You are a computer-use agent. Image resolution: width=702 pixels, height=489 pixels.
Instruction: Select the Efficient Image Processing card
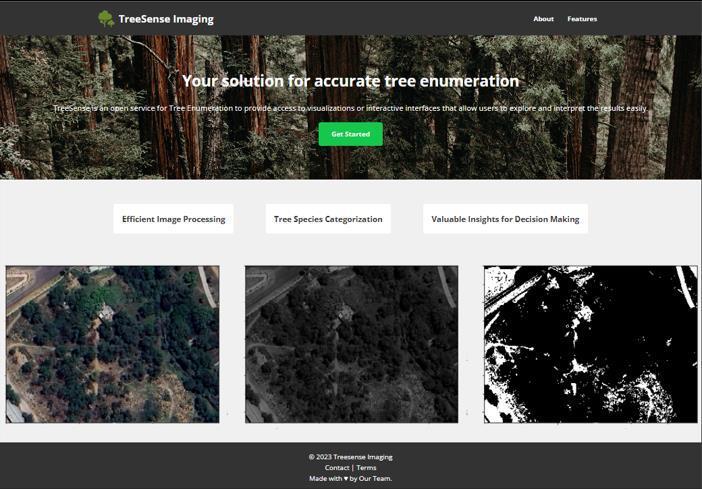(173, 219)
